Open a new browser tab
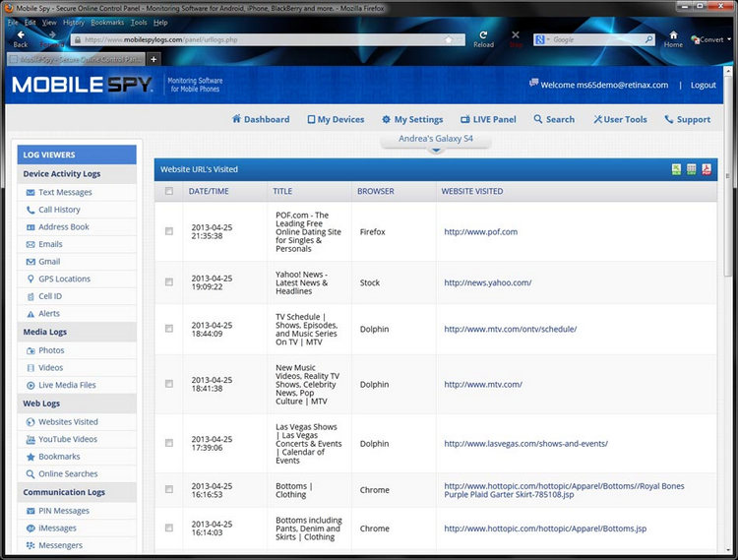 point(154,59)
